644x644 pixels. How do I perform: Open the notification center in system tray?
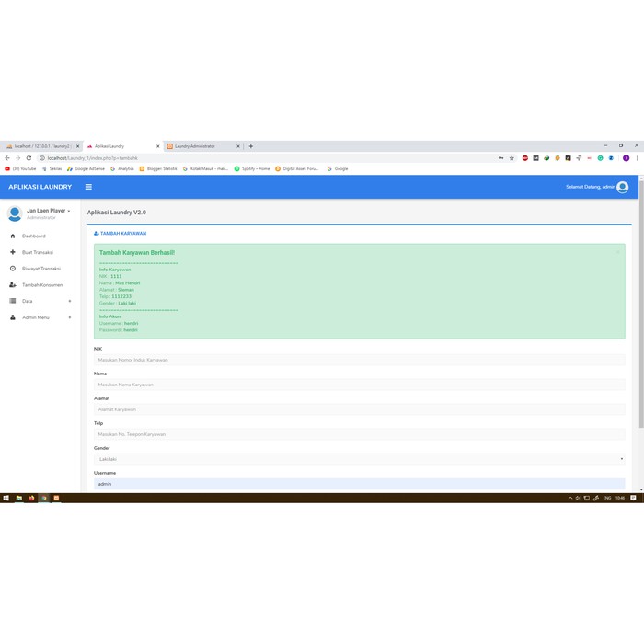(633, 498)
